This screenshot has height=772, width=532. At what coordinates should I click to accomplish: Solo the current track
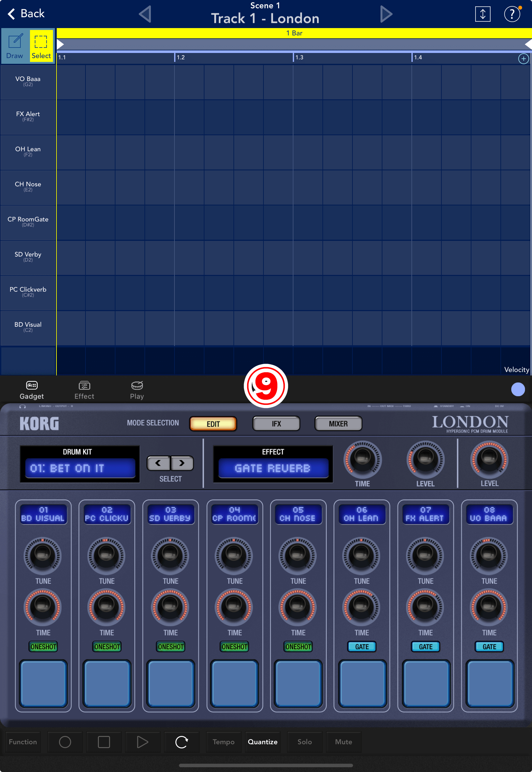coord(305,742)
